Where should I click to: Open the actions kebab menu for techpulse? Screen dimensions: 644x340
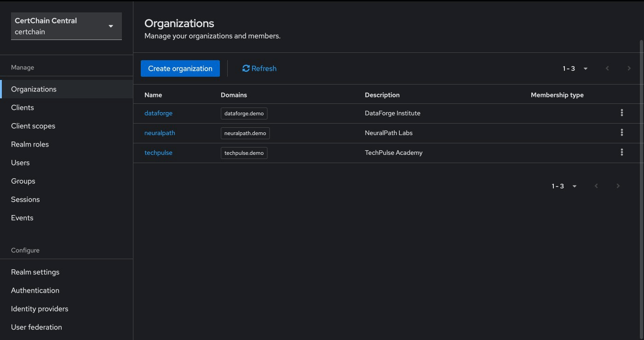[x=621, y=152]
